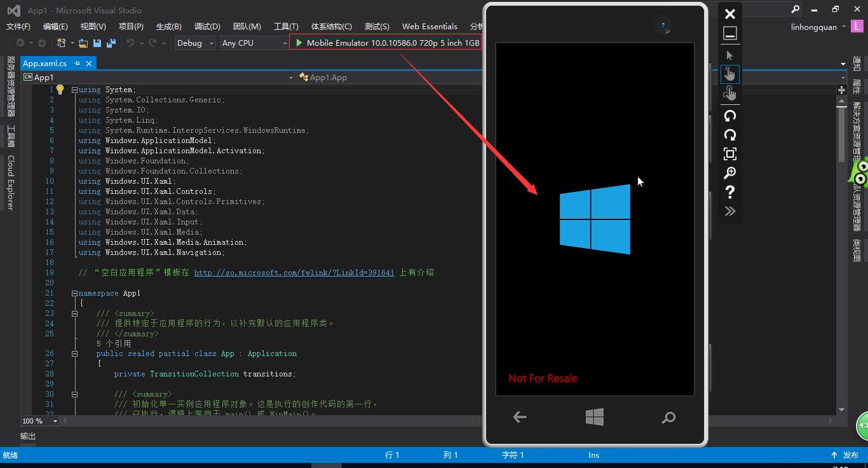Open the 调试(D) menu
The height and width of the screenshot is (468, 868).
tap(207, 27)
